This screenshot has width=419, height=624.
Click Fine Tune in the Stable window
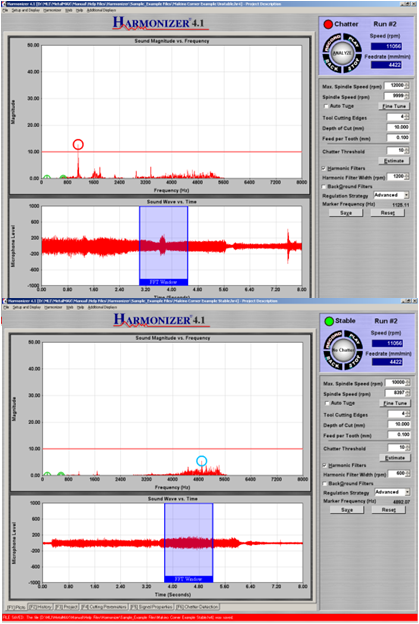(x=395, y=403)
